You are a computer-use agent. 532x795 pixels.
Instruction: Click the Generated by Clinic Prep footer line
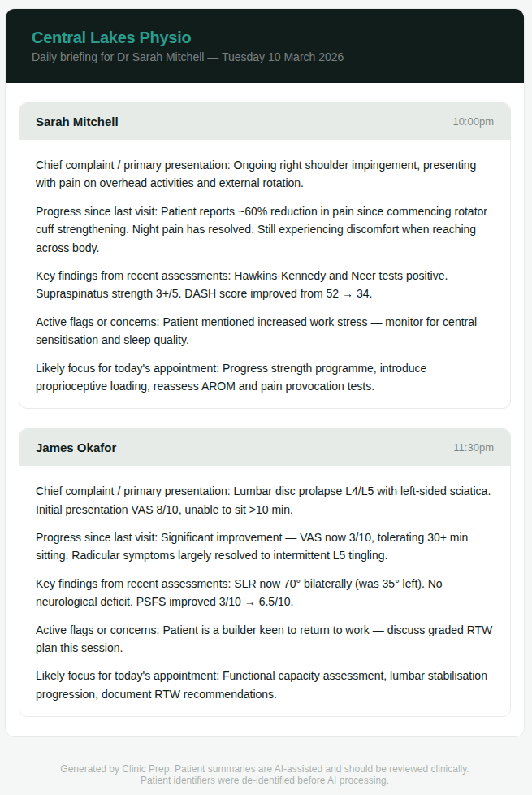[x=265, y=768]
